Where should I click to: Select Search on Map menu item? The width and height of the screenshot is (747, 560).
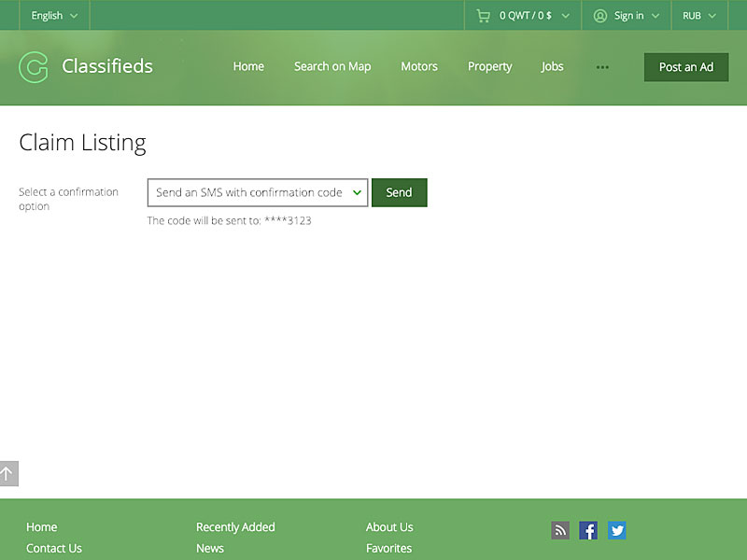pos(332,66)
